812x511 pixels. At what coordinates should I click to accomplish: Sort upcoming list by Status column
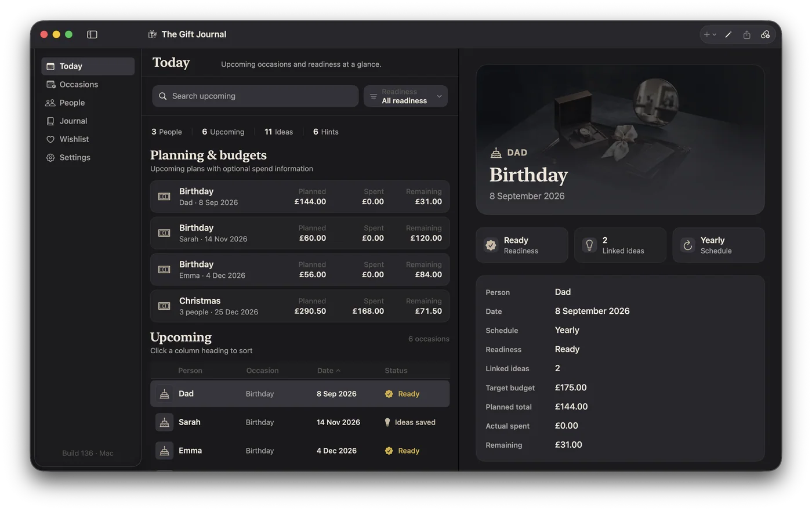coord(396,371)
